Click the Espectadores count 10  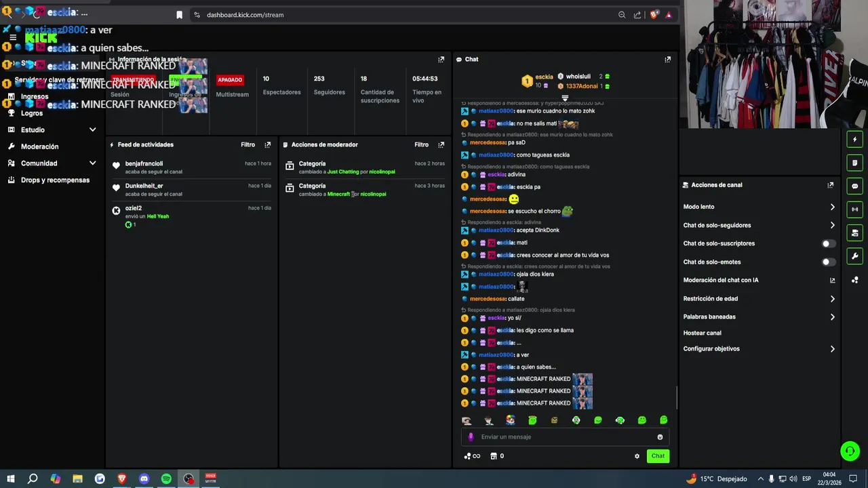click(x=266, y=79)
